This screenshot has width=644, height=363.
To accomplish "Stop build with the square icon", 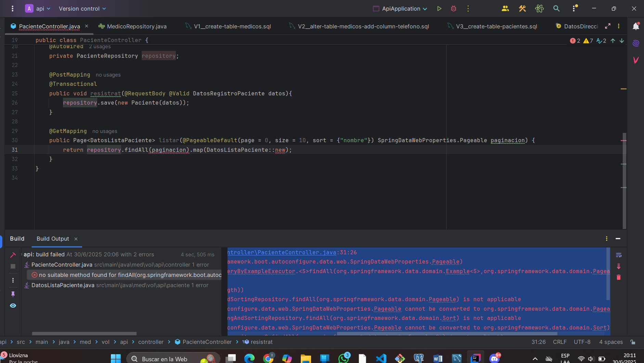I will point(13,266).
